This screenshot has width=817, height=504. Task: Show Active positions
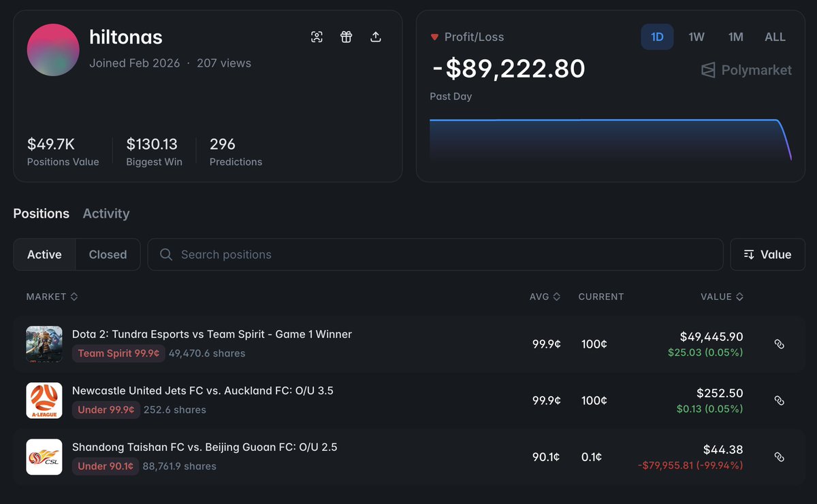(x=44, y=254)
